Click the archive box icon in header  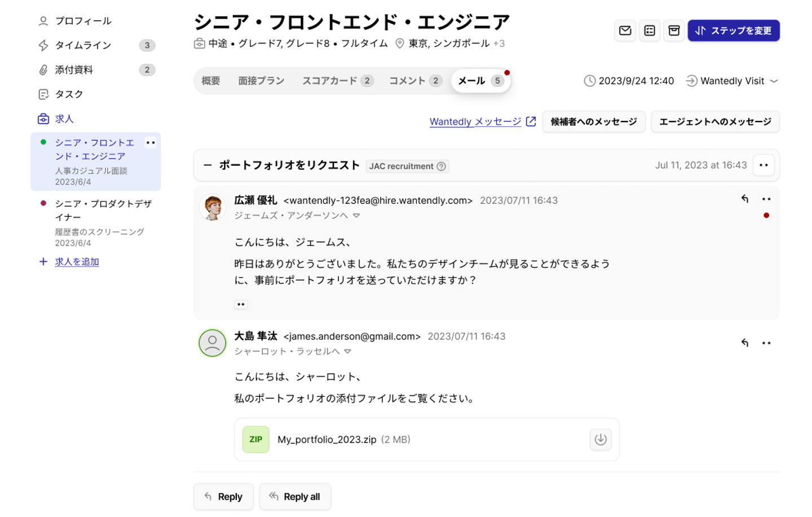[x=674, y=30]
